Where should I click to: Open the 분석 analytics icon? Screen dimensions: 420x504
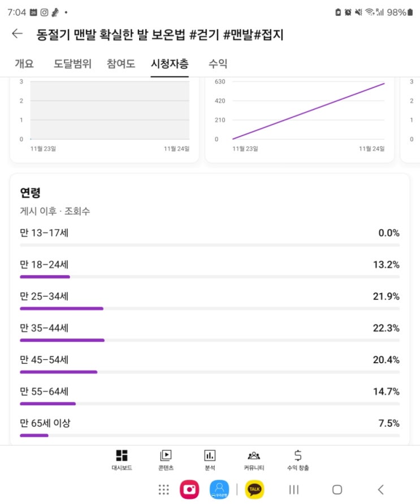[210, 459]
